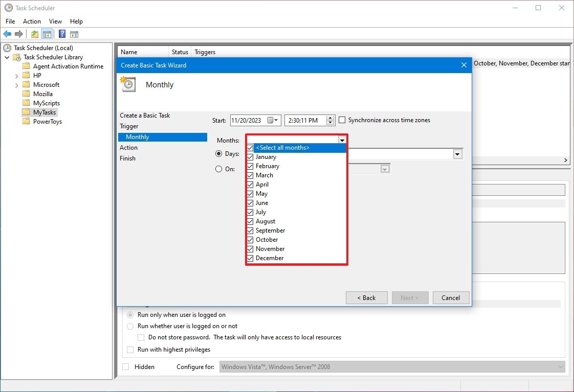
Task: Click the Back navigation arrow in the toolbar
Action: coord(7,34)
